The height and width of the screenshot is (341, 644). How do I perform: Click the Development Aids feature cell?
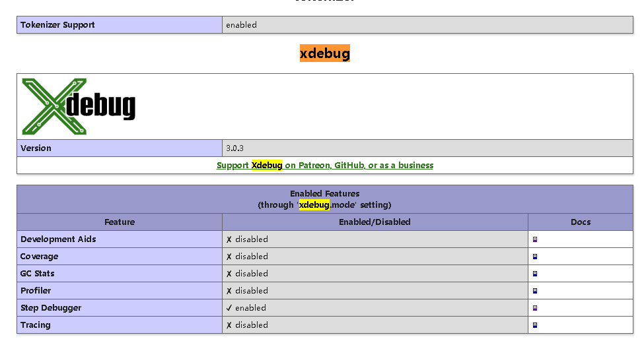120,239
